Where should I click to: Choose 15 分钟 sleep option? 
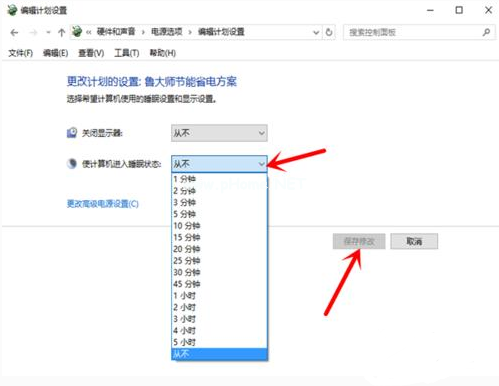point(219,238)
